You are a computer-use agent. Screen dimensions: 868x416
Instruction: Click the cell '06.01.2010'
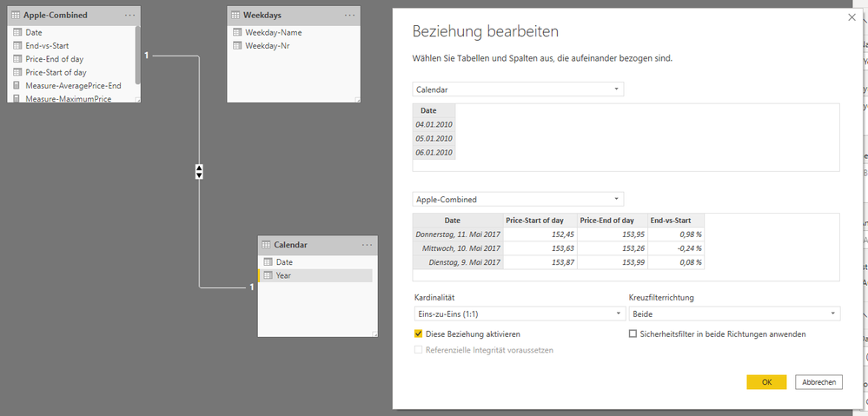[434, 152]
